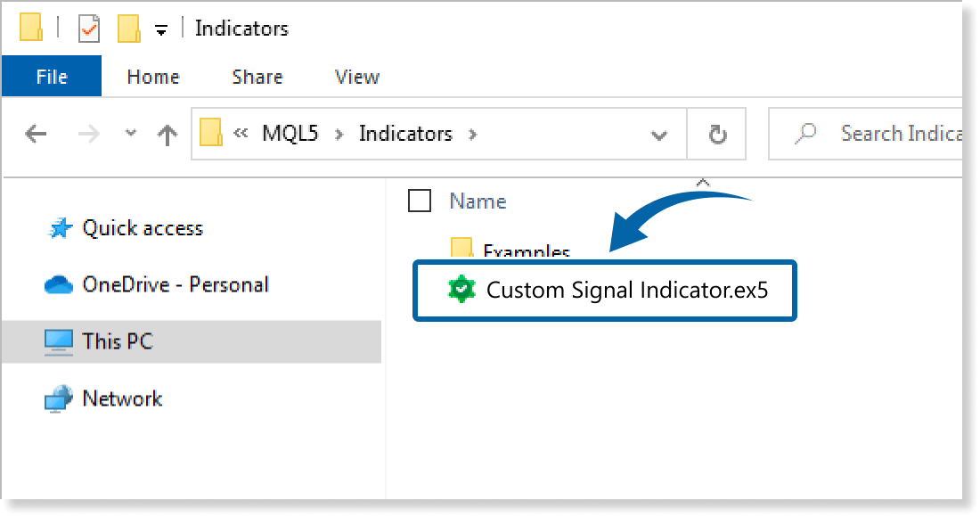Open the Quick Access Toolbar customize menu
Screen dimensions: 980x517
pos(160,28)
